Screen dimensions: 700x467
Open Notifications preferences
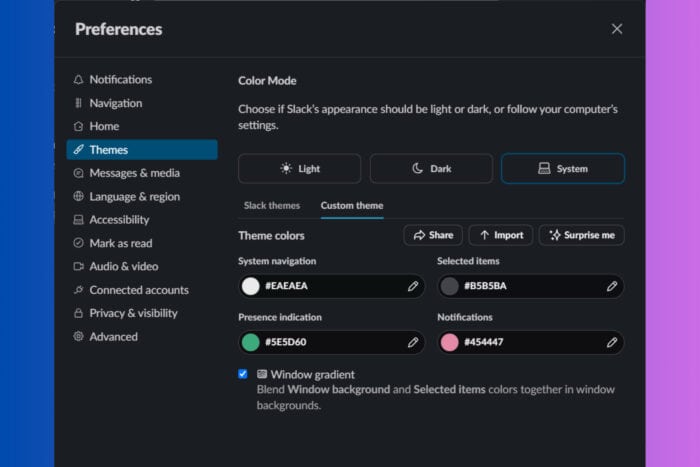pos(142,79)
